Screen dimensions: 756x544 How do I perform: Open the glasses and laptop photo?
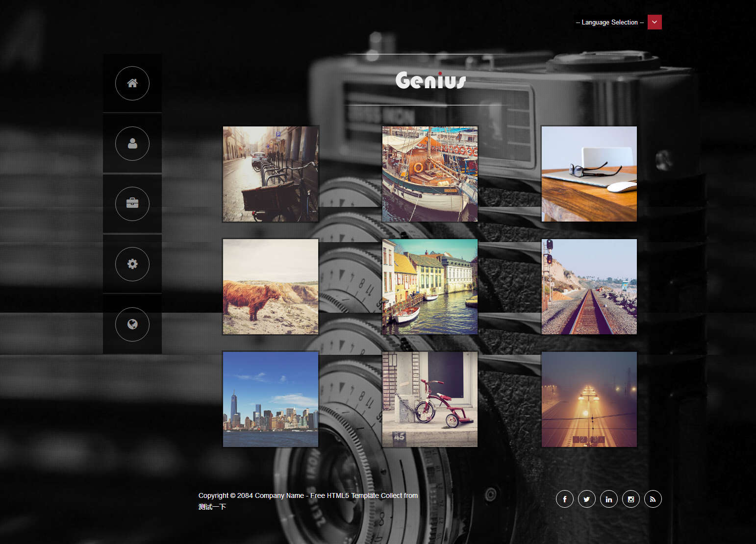(x=589, y=174)
